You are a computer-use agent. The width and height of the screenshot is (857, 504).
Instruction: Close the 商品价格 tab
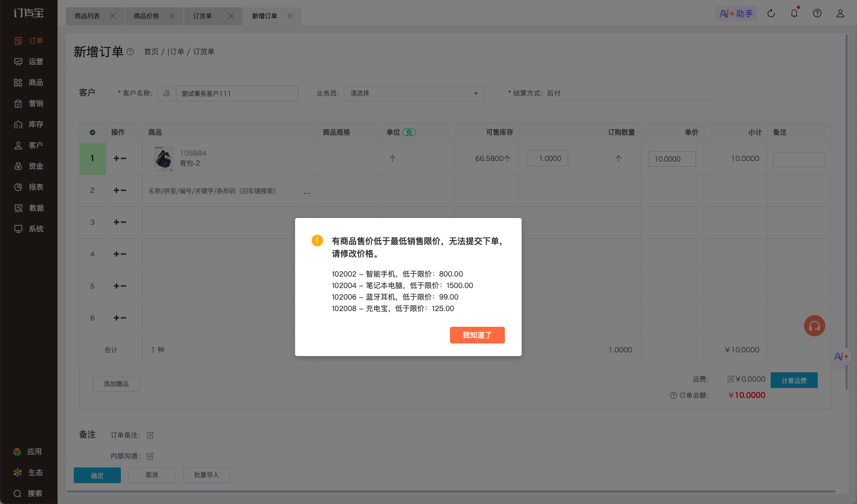pyautogui.click(x=172, y=16)
